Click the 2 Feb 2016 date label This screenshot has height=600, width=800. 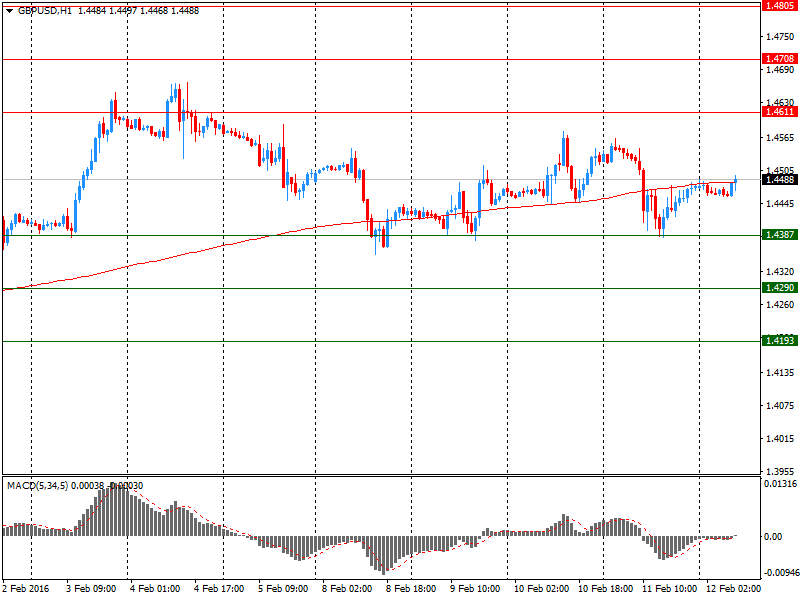[x=26, y=589]
